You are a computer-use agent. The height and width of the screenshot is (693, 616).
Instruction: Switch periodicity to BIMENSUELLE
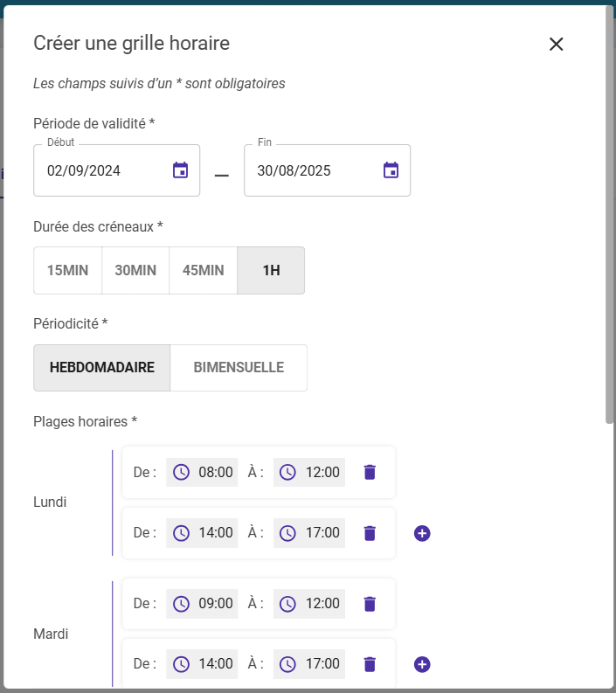pos(239,368)
